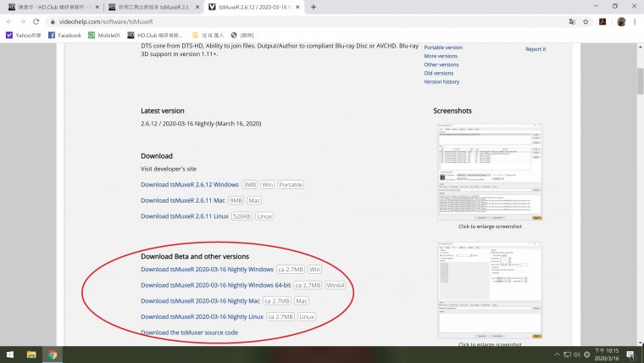644x363 pixels.
Task: Click the address bar URL field
Action: tap(254, 21)
